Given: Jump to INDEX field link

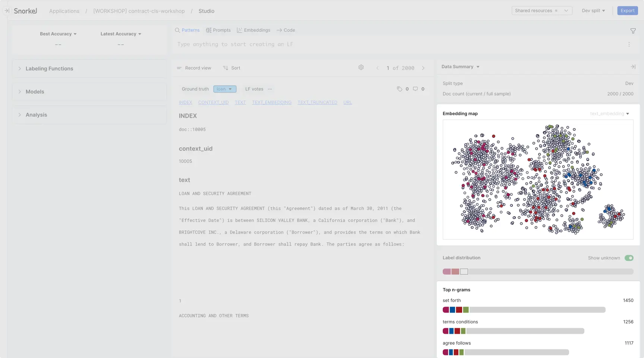Looking at the screenshot, I should tap(186, 102).
